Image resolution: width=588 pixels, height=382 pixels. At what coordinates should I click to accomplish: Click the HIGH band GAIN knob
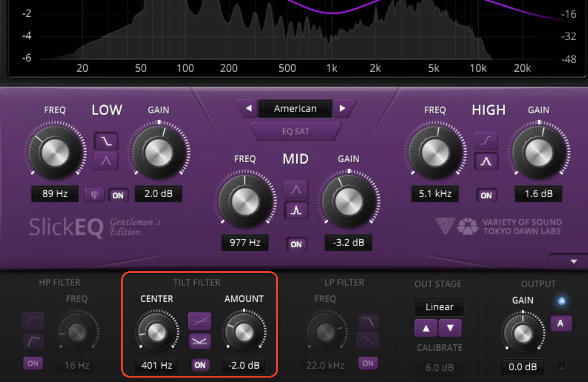[539, 152]
